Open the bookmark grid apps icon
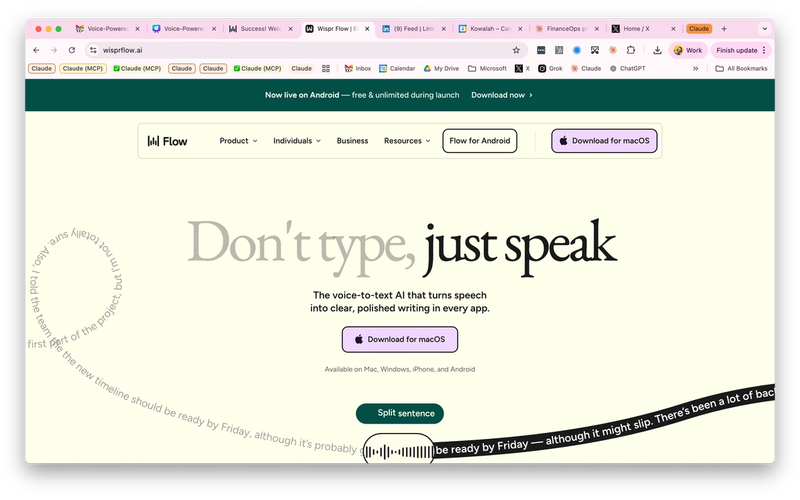The height and width of the screenshot is (500, 800). [326, 68]
